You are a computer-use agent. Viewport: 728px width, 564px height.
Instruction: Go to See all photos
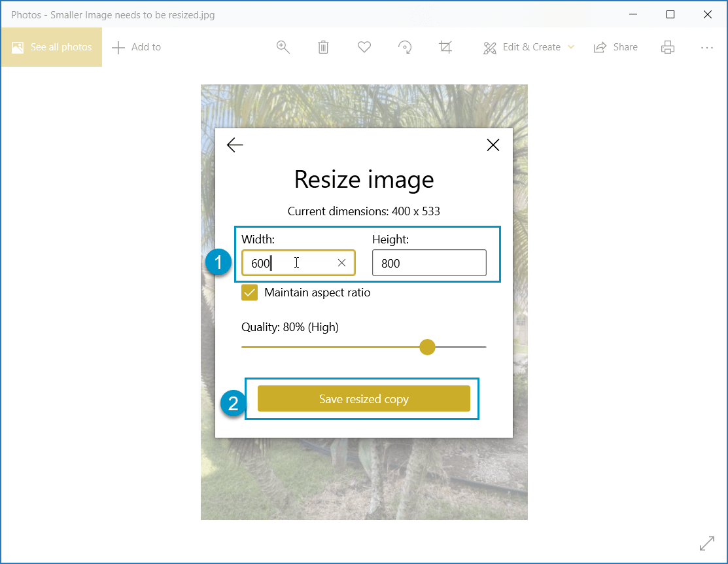[52, 47]
